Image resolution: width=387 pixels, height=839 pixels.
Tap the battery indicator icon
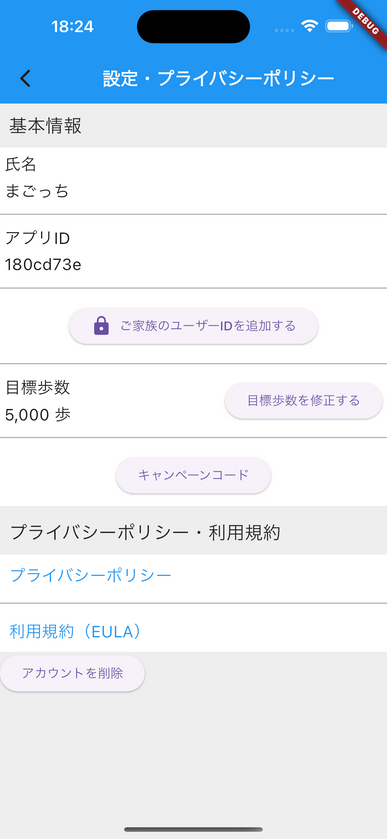pos(338,26)
